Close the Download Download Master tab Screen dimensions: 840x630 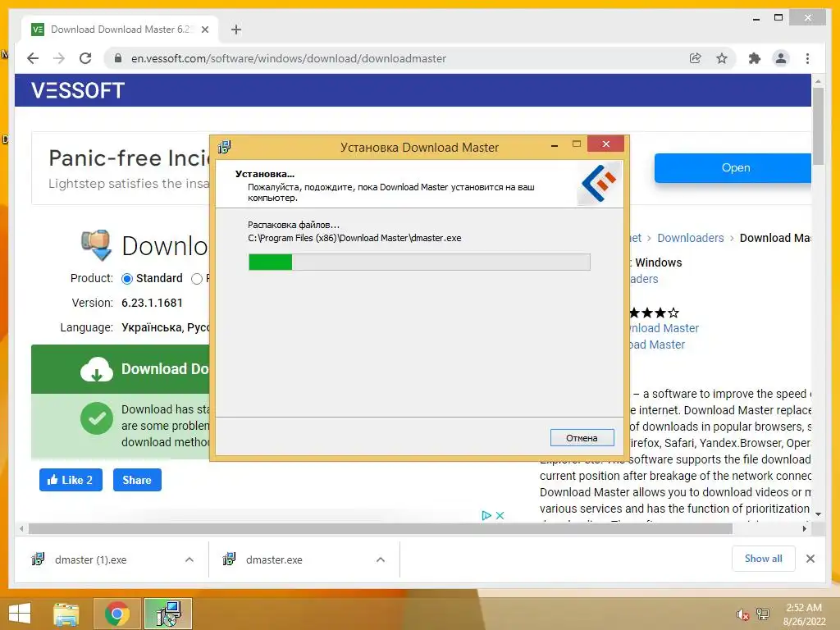(204, 30)
